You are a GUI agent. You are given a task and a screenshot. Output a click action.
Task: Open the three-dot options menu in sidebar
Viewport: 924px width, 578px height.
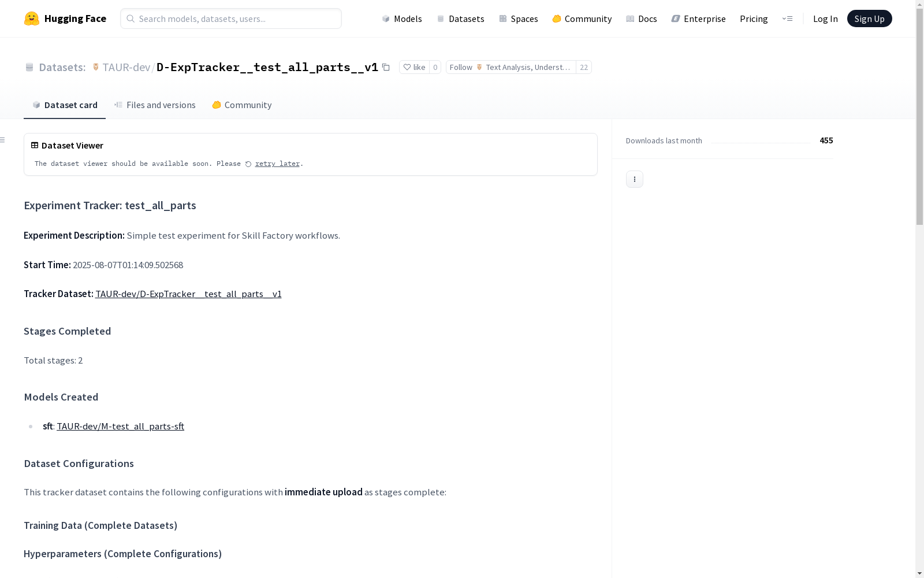pyautogui.click(x=634, y=179)
